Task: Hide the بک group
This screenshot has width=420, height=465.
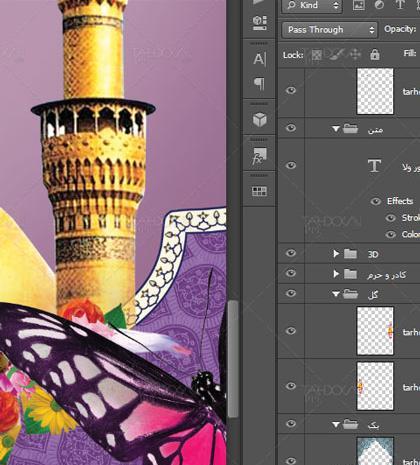Action: [291, 423]
